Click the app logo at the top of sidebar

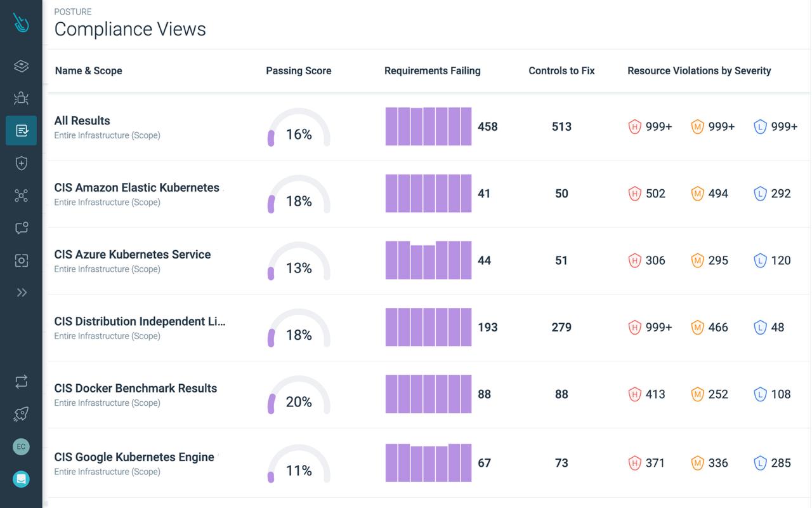coord(21,22)
